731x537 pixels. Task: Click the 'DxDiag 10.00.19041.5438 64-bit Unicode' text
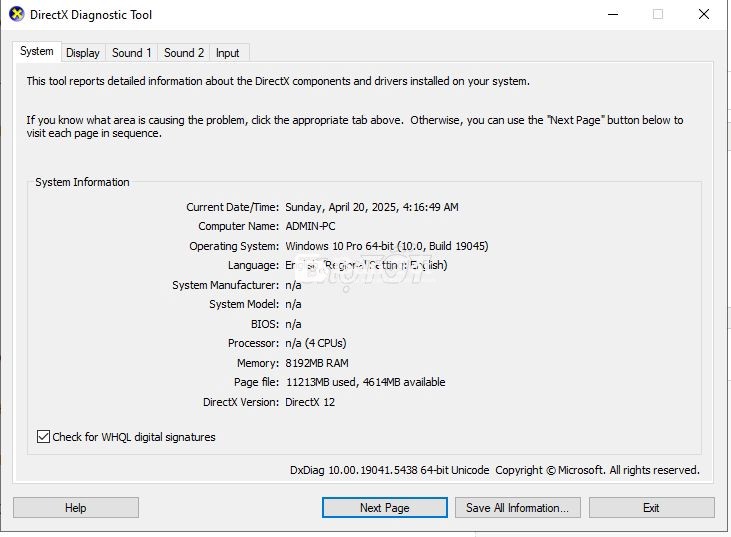pyautogui.click(x=389, y=470)
